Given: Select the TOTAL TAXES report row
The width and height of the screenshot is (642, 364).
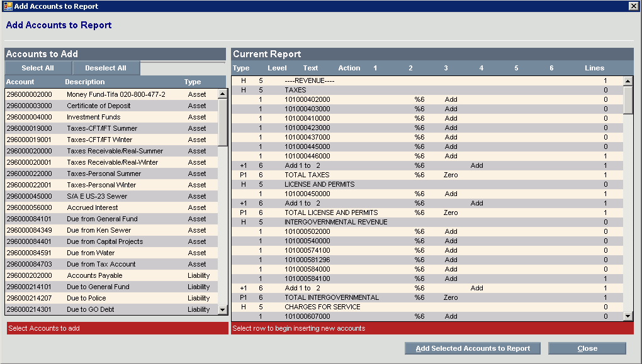Looking at the screenshot, I should [x=307, y=175].
